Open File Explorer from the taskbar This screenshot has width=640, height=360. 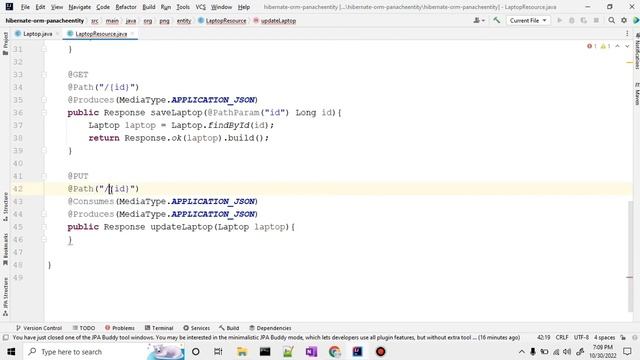pos(242,352)
